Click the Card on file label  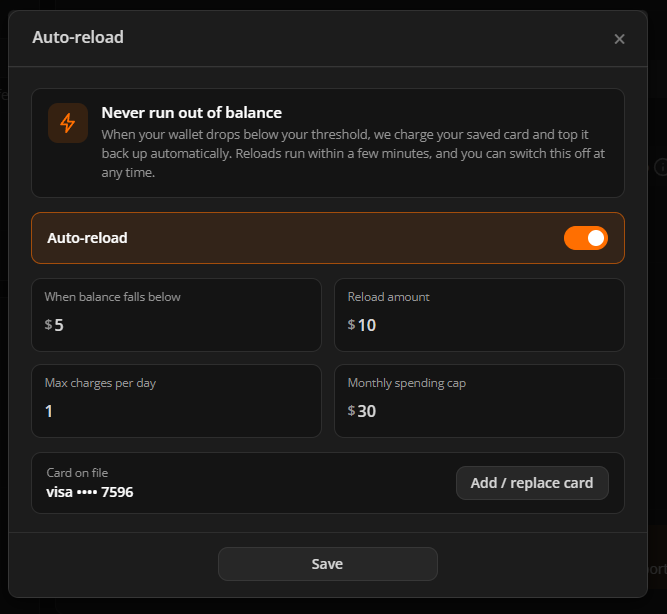[77, 473]
